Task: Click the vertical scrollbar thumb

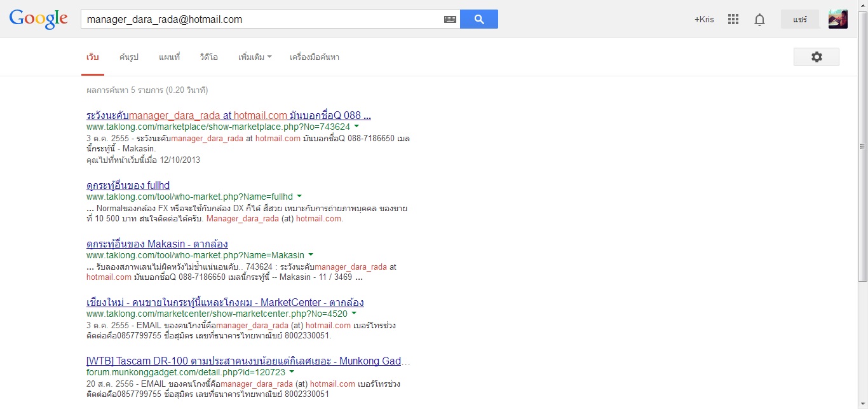Action: coord(862,147)
